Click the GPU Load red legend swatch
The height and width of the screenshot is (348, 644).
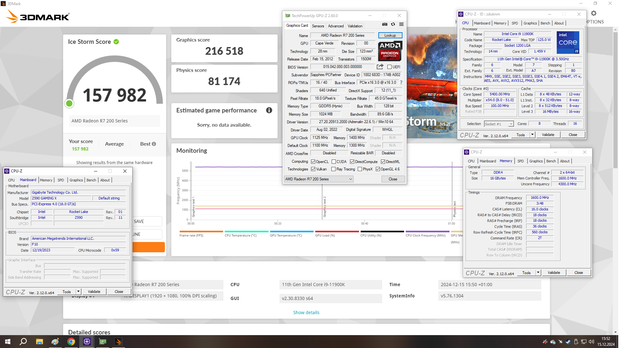[337, 231]
